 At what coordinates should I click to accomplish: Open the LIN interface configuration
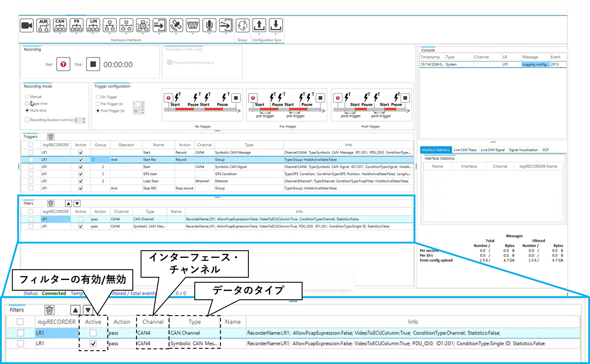point(93,25)
